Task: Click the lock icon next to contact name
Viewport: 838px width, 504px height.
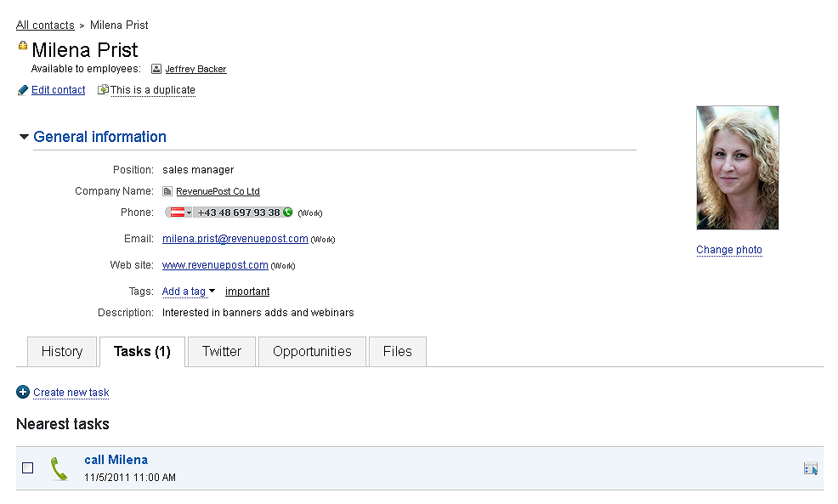Action: [x=23, y=46]
